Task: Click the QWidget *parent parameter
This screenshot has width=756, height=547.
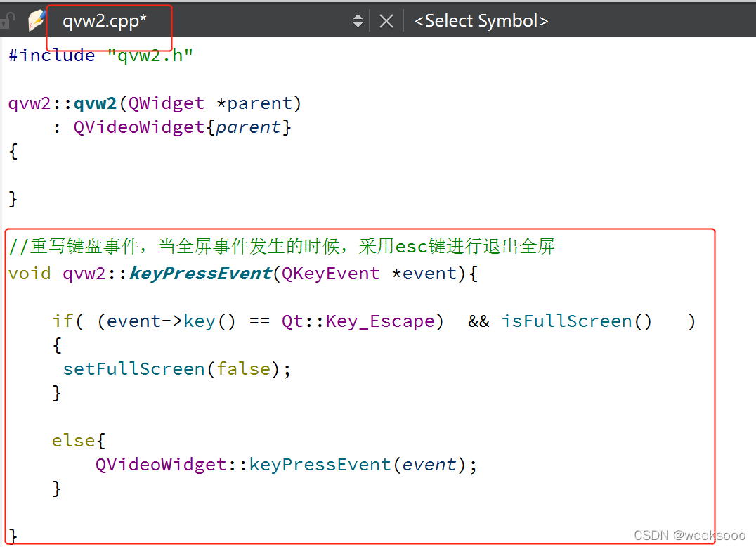Action: point(210,103)
